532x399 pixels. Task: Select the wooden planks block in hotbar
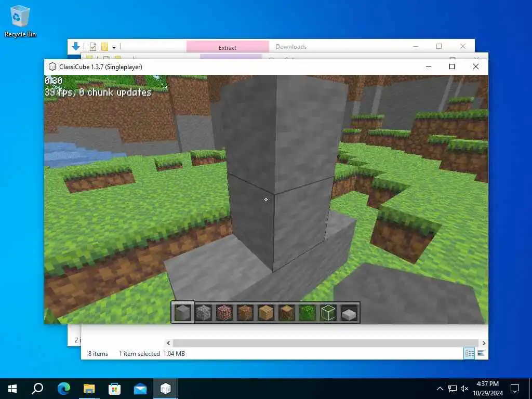tap(265, 312)
